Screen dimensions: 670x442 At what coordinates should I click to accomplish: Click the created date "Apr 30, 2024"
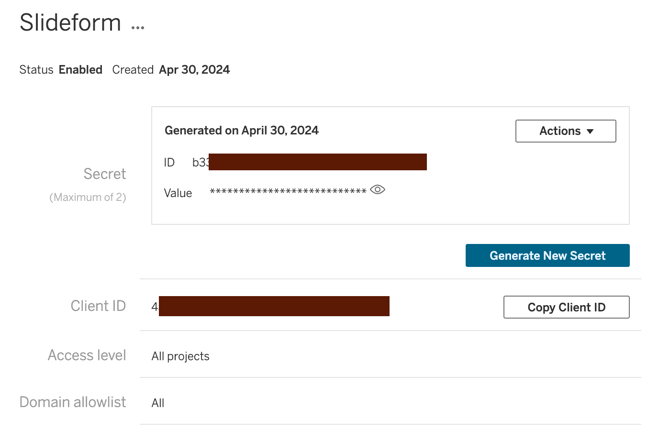(194, 70)
